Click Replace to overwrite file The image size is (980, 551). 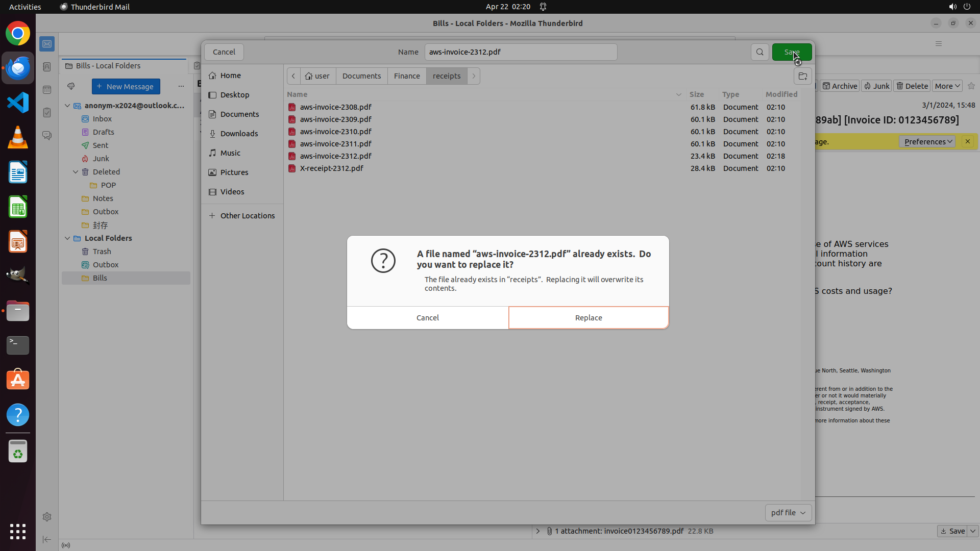(588, 318)
